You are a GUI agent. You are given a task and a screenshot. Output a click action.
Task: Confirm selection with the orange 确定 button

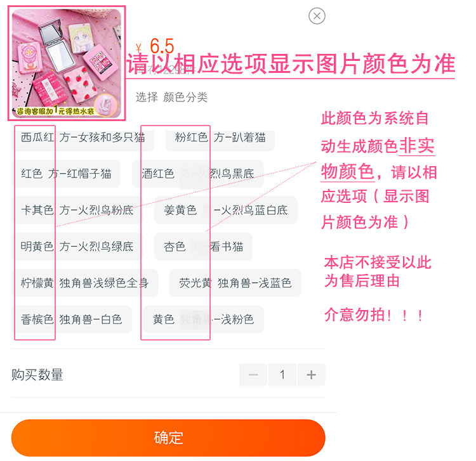tap(168, 438)
